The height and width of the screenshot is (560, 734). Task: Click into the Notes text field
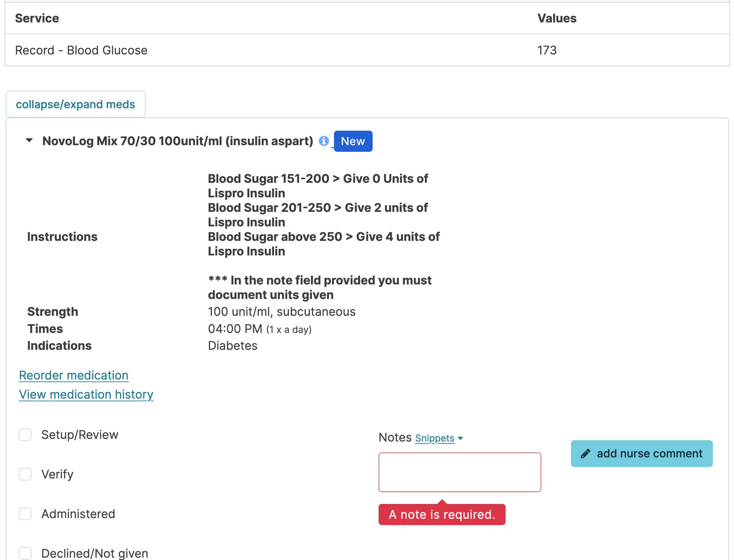point(460,472)
